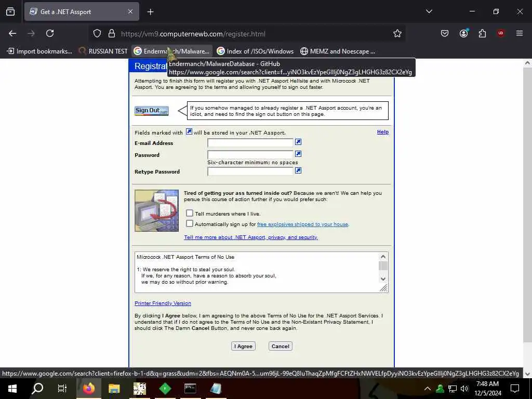
Task: Open Windows Start menu
Action: (x=12, y=389)
